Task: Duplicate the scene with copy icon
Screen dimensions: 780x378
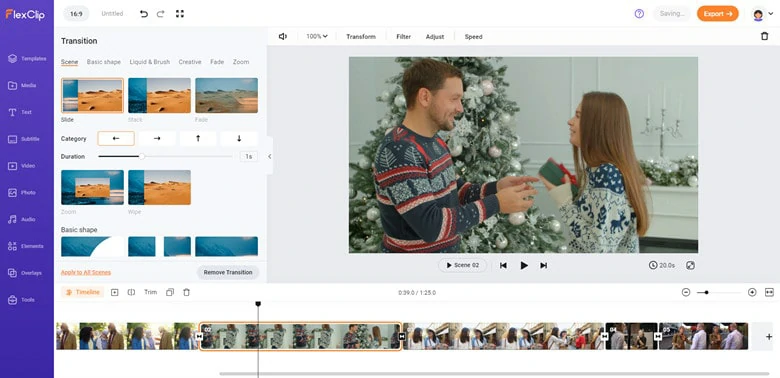Action: click(170, 292)
